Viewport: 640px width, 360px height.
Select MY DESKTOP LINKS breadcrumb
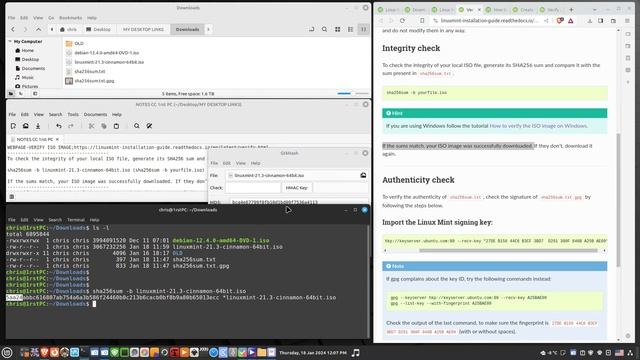click(x=143, y=29)
